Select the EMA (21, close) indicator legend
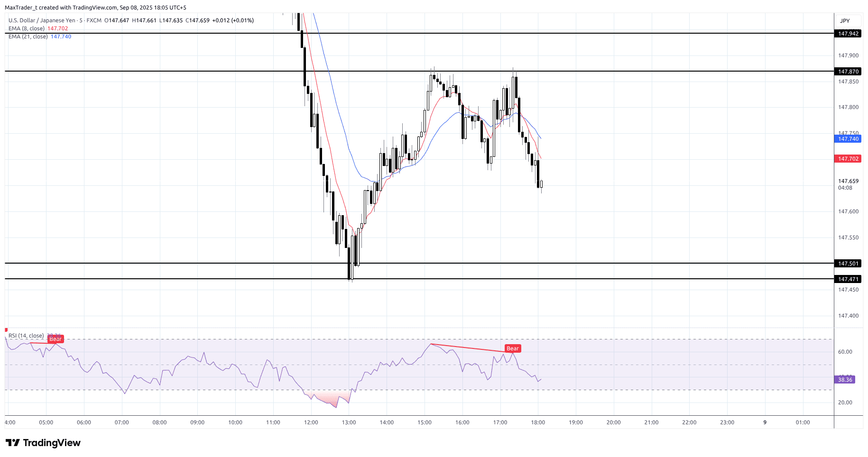Viewport: 868px width, 457px height. (x=28, y=37)
